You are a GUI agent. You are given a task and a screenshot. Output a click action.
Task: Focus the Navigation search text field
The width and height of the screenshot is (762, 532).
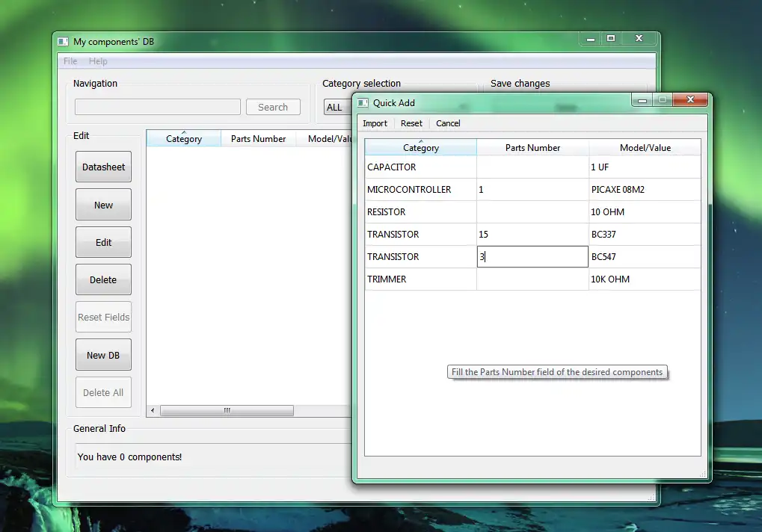(x=157, y=107)
